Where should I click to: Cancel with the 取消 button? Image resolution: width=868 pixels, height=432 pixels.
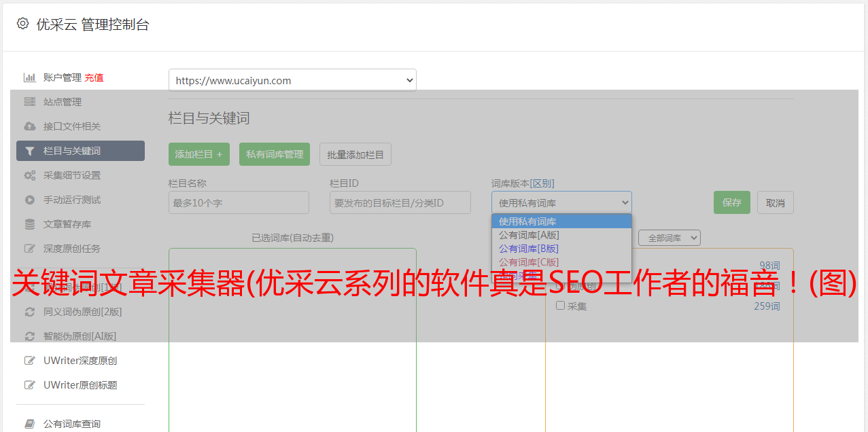tap(776, 202)
